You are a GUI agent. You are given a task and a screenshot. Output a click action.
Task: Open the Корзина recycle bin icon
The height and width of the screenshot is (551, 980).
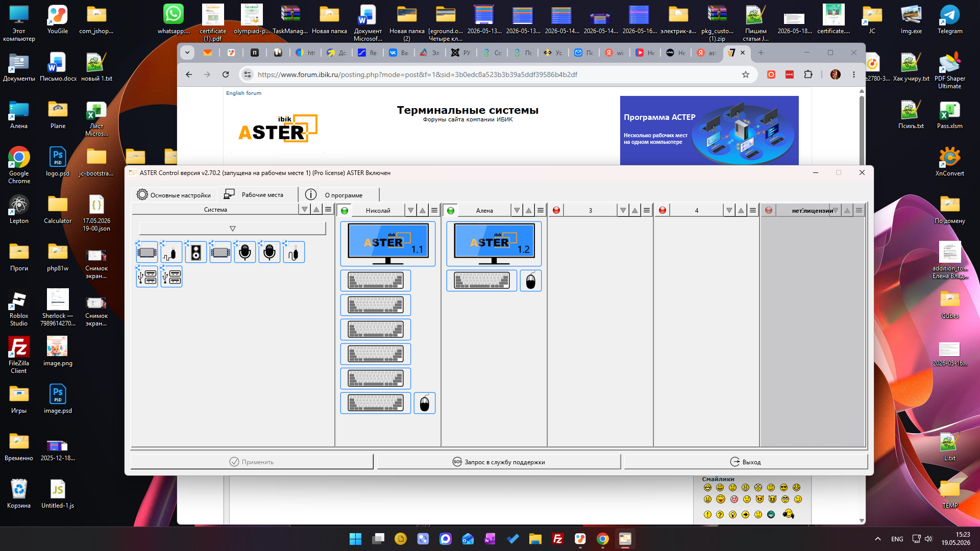tap(19, 493)
